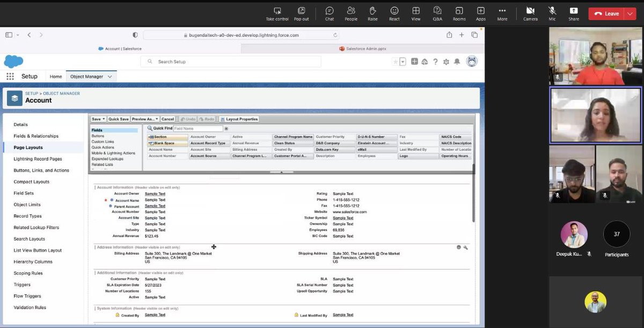The image size is (644, 328).
Task: Open the 37 Participants tile
Action: (617, 239)
